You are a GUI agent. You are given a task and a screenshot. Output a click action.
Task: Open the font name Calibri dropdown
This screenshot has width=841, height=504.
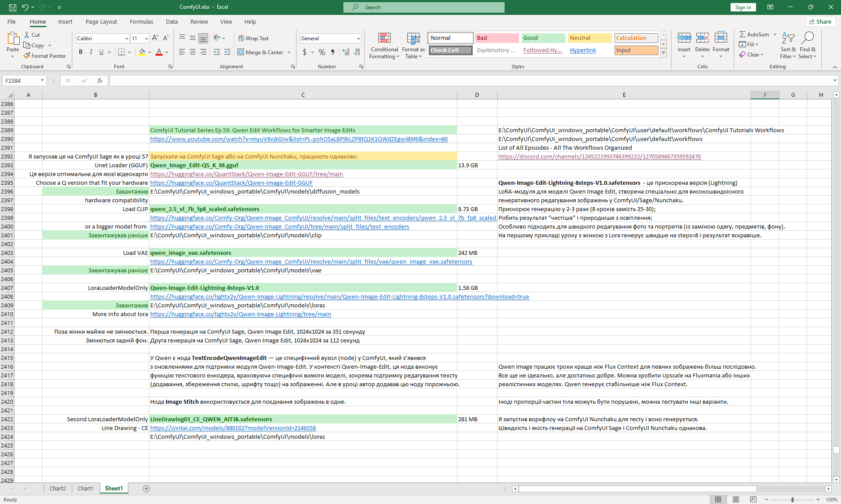[127, 39]
